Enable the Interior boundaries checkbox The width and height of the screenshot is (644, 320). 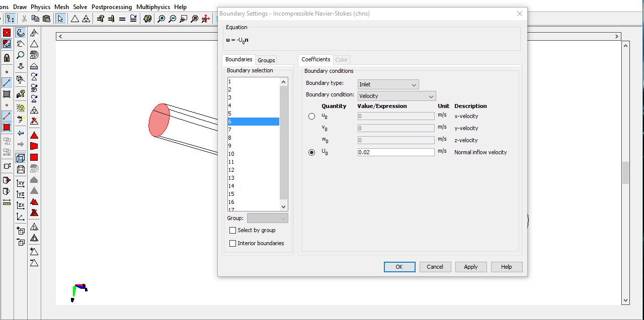(232, 243)
